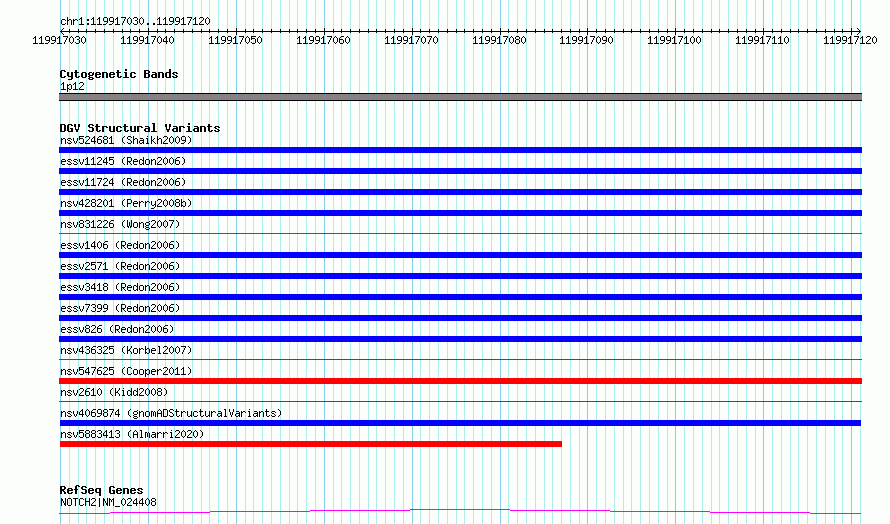Image resolution: width=890 pixels, height=524 pixels.
Task: Click the red bar under nsv547625
Action: coord(460,381)
